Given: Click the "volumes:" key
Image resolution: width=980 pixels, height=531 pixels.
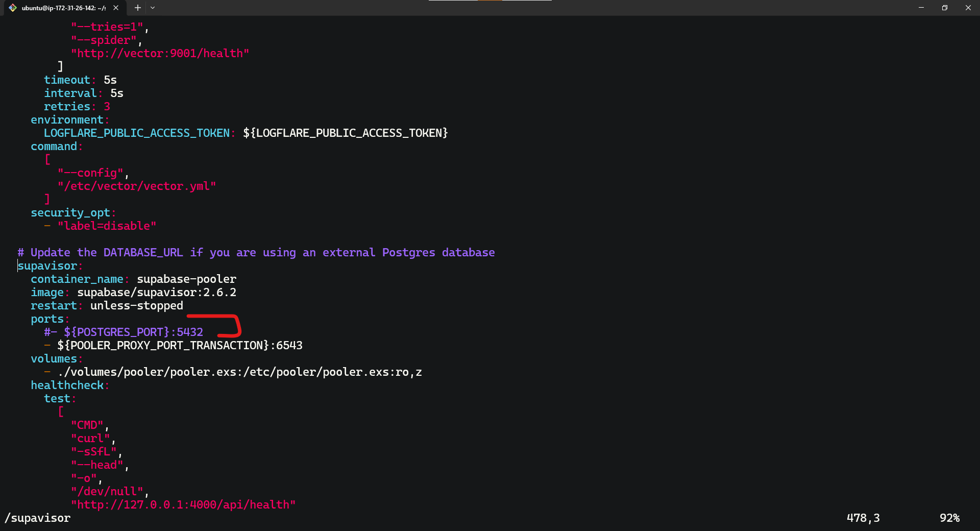Looking at the screenshot, I should [57, 359].
